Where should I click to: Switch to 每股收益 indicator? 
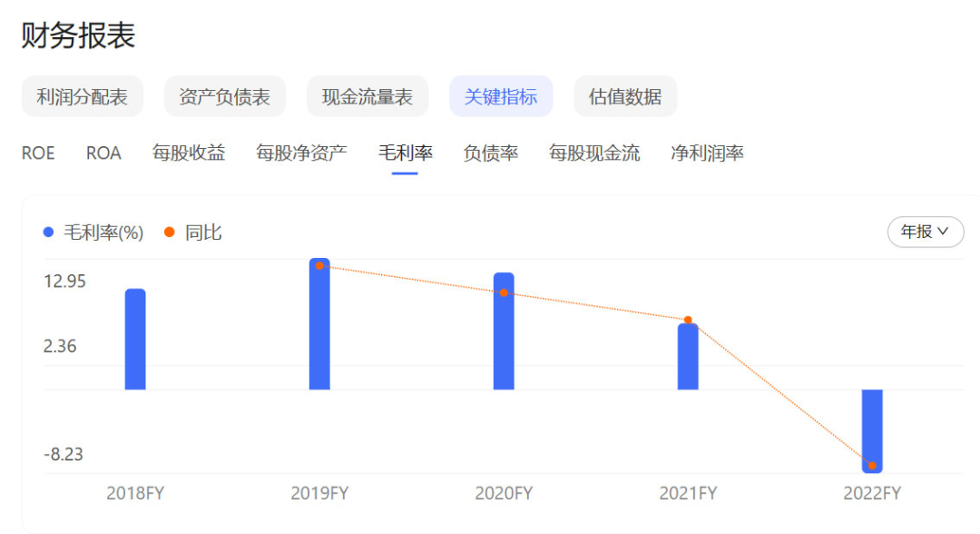pos(189,153)
